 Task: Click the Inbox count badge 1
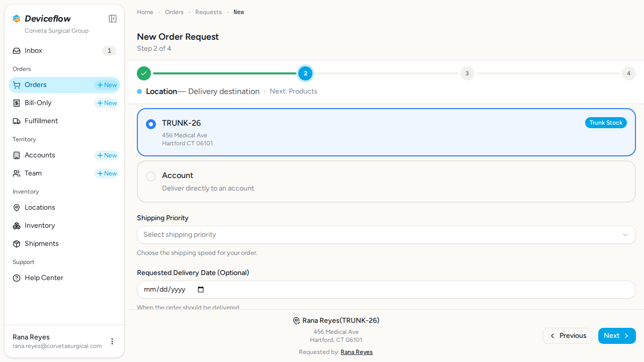(x=109, y=51)
